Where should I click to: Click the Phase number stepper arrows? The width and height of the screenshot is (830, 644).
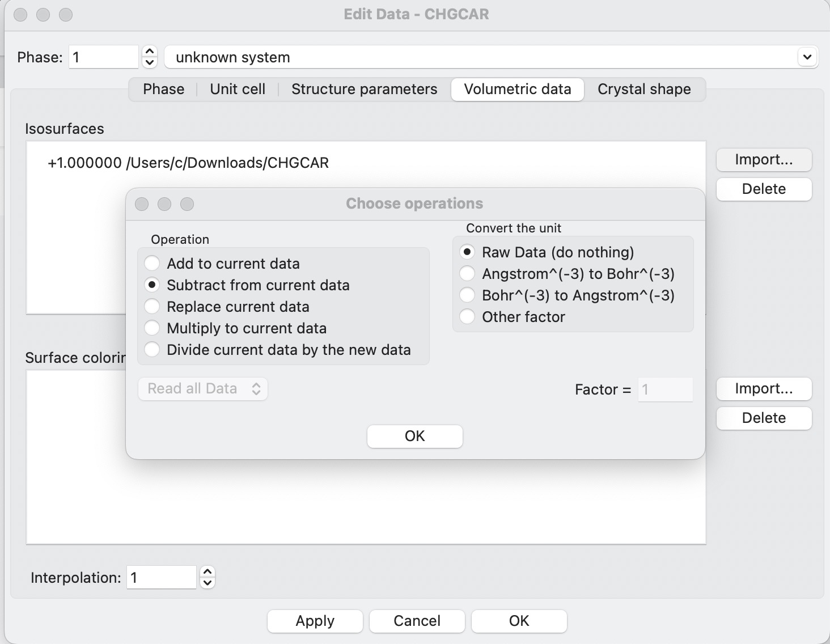pyautogui.click(x=150, y=57)
